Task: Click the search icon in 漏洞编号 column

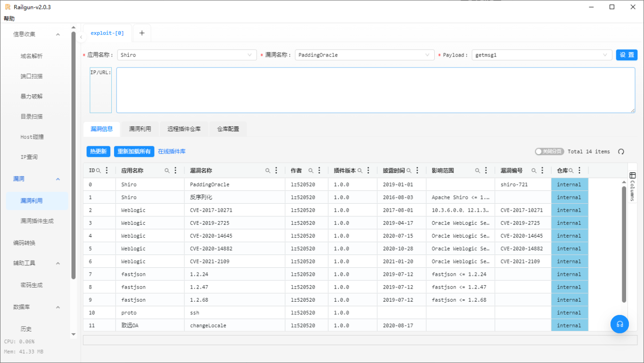Action: [534, 171]
